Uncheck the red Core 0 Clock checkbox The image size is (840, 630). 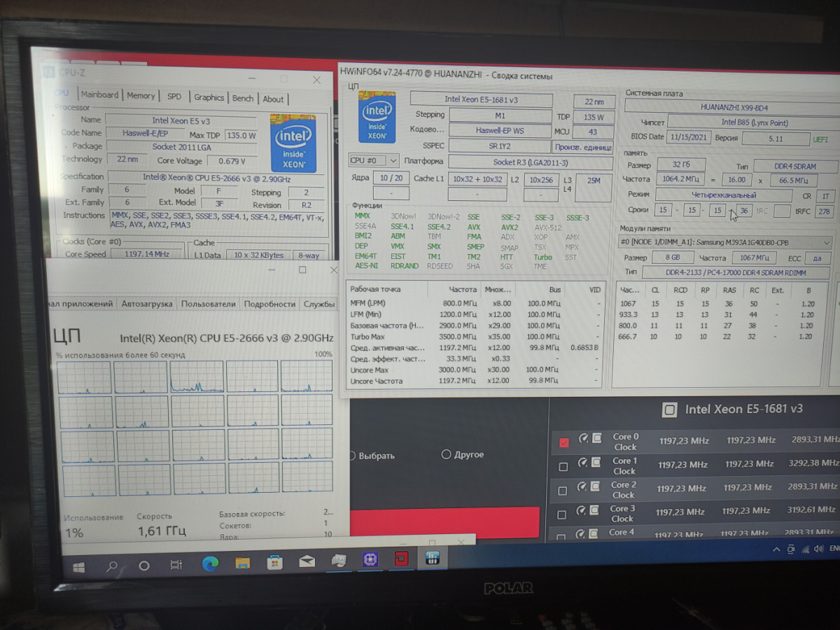[x=564, y=442]
